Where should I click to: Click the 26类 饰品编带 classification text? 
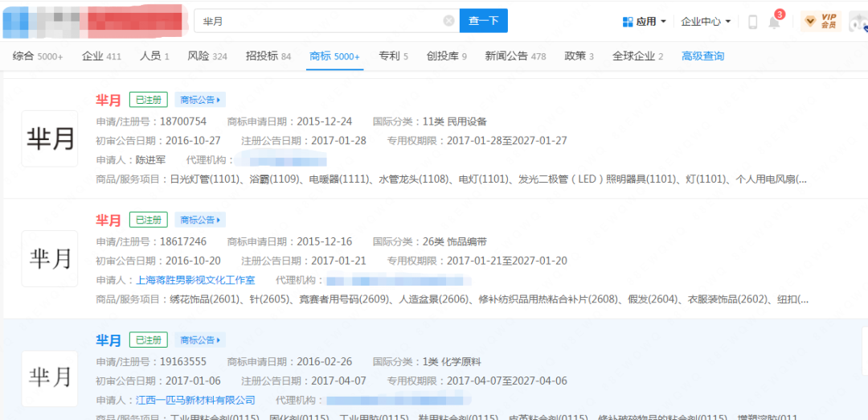pos(454,241)
